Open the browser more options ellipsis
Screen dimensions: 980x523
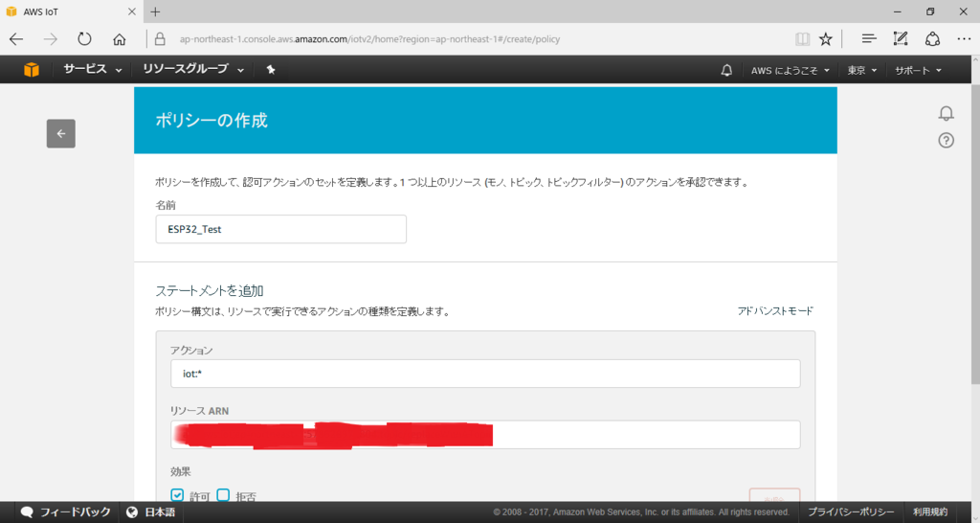965,38
